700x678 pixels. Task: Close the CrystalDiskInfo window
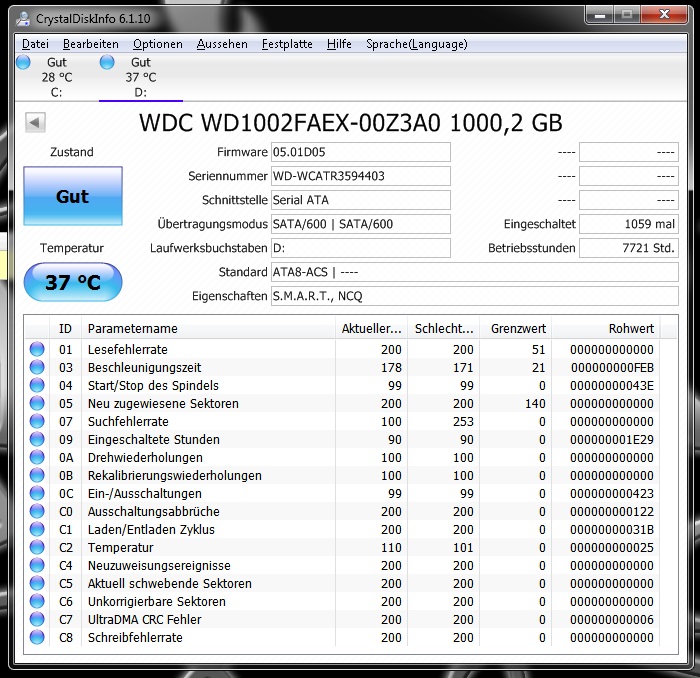point(664,15)
